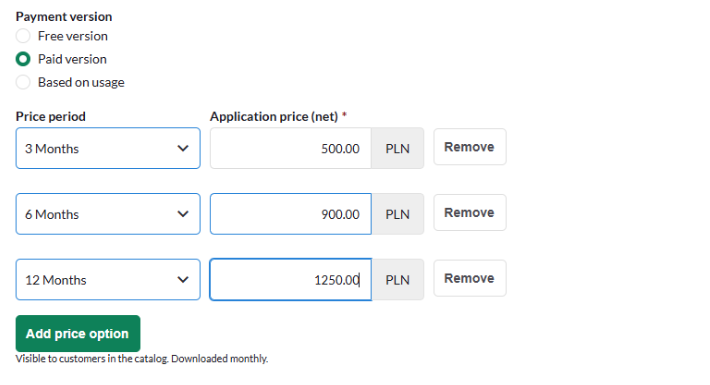Open the 3 Months price period dropdown
The height and width of the screenshot is (385, 710).
pos(108,148)
